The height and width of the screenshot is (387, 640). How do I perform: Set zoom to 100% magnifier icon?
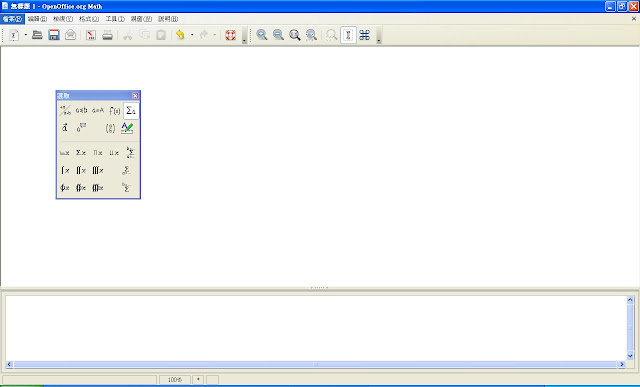coord(295,35)
